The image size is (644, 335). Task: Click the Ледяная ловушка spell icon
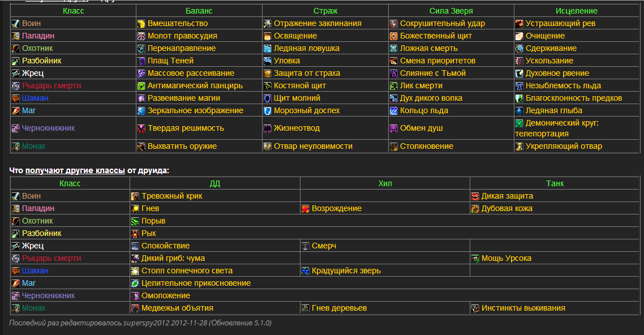268,49
